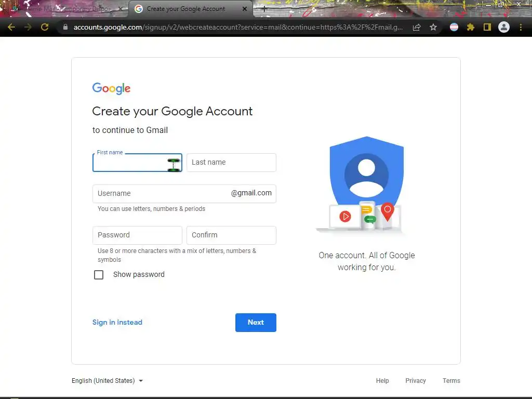Screen dimensions: 532x399
Task: Restore down the Chrome window
Action: point(500,4)
